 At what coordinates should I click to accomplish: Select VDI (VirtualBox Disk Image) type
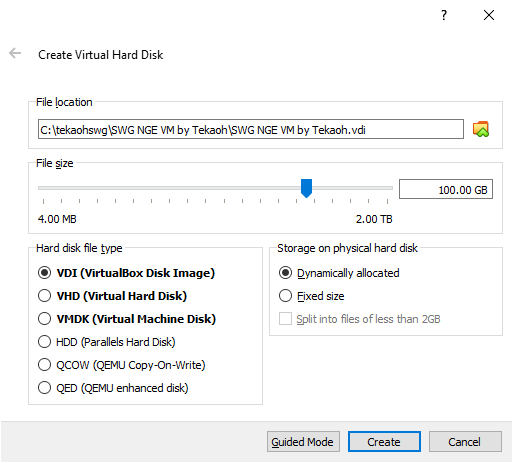tap(126, 273)
